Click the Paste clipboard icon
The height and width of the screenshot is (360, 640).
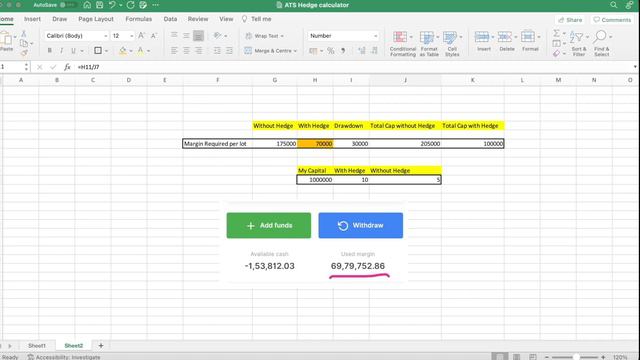[x=6, y=38]
